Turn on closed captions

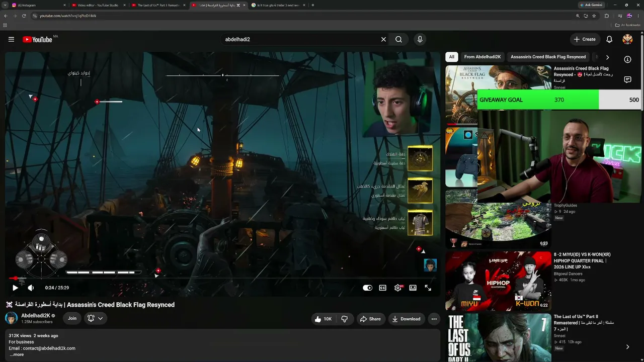tap(383, 288)
